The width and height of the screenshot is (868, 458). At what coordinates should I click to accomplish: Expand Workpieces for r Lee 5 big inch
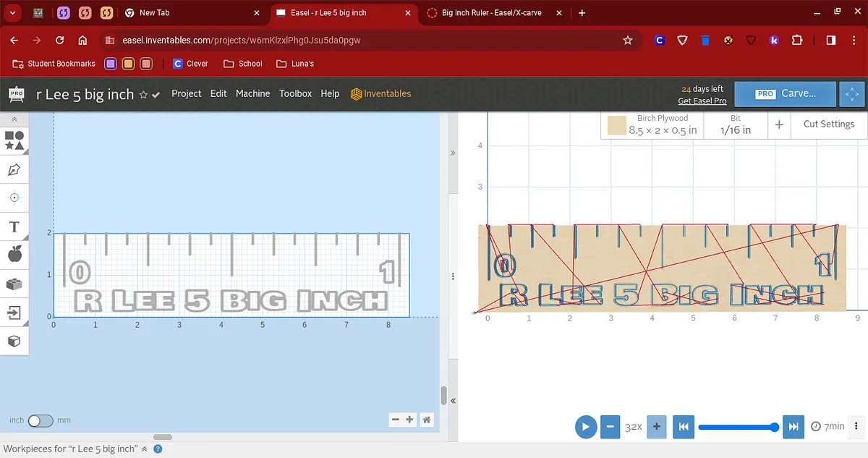pyautogui.click(x=144, y=449)
